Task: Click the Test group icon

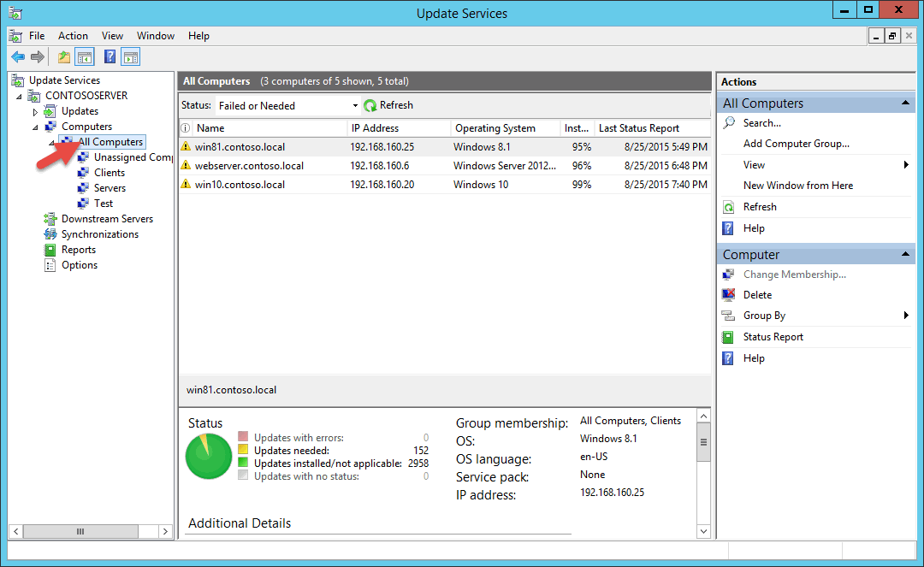Action: (x=83, y=204)
